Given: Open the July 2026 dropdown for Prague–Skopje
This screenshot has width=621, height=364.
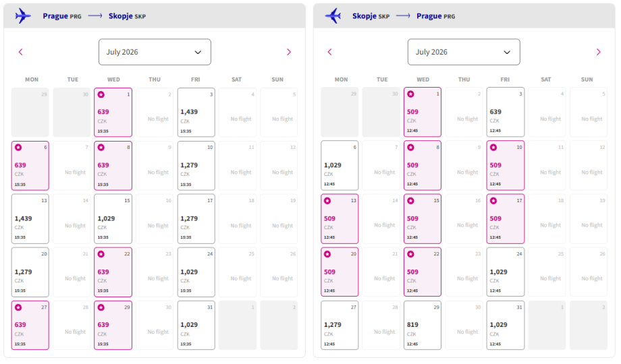Looking at the screenshot, I should tap(155, 52).
